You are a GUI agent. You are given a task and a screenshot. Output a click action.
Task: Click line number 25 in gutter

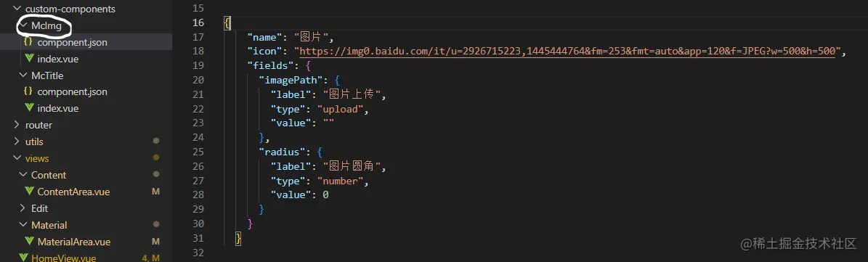198,152
